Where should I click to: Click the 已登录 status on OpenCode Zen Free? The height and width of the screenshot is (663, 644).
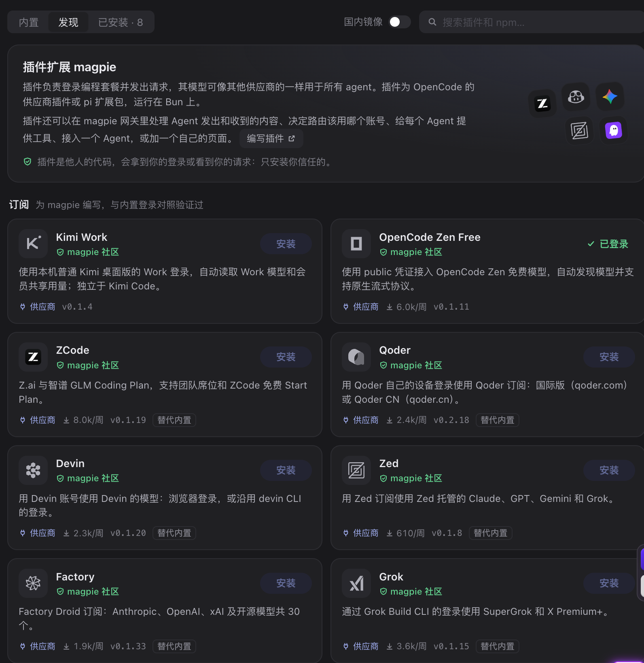coord(608,244)
